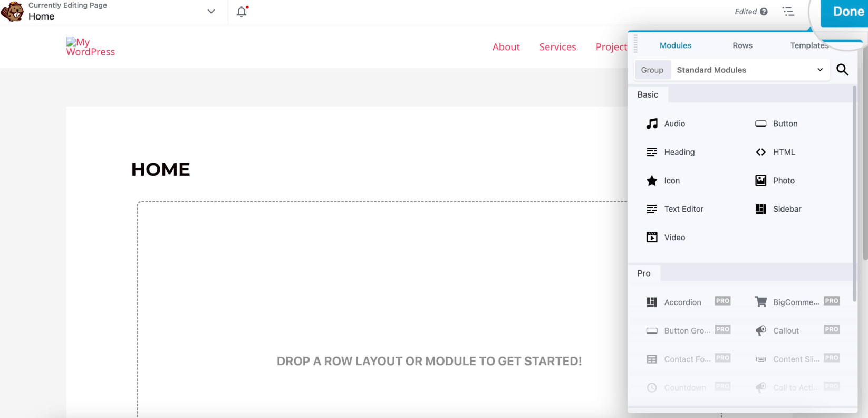Switch to the Modules tab

pyautogui.click(x=676, y=45)
